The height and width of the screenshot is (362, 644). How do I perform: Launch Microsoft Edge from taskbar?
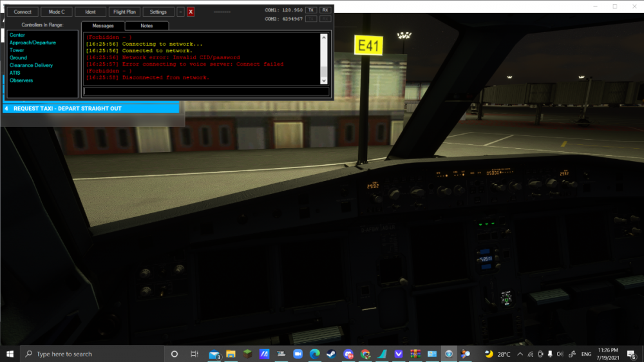pyautogui.click(x=314, y=354)
